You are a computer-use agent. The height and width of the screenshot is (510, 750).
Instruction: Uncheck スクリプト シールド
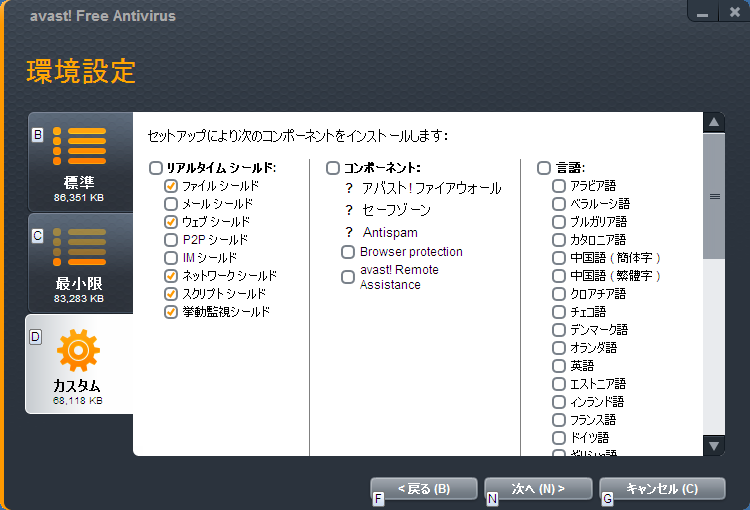(x=171, y=294)
